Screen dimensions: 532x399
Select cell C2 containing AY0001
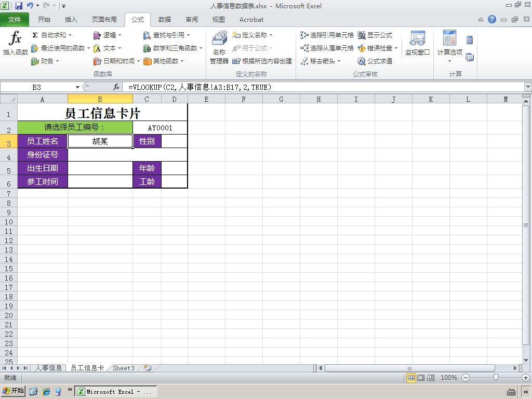(x=160, y=128)
